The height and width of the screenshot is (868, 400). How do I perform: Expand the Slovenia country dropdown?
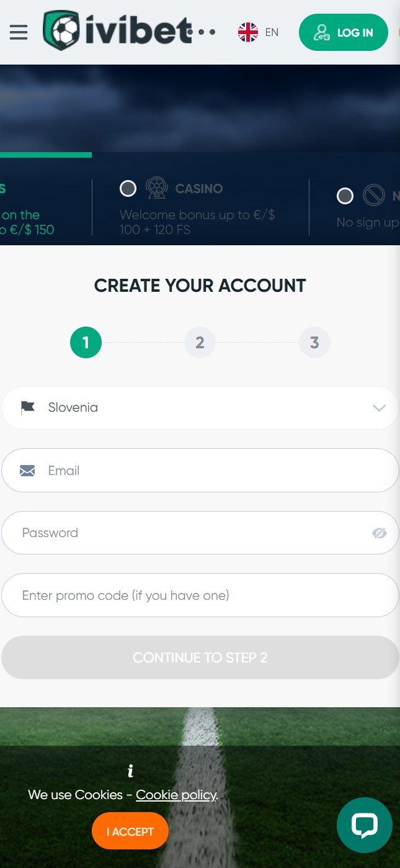tap(378, 408)
